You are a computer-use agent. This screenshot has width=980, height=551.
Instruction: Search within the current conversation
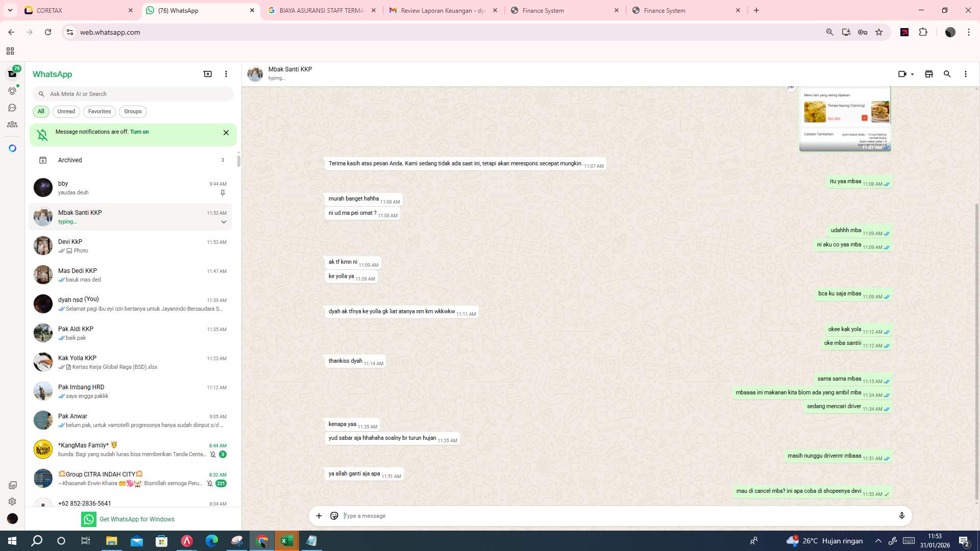pyautogui.click(x=947, y=74)
